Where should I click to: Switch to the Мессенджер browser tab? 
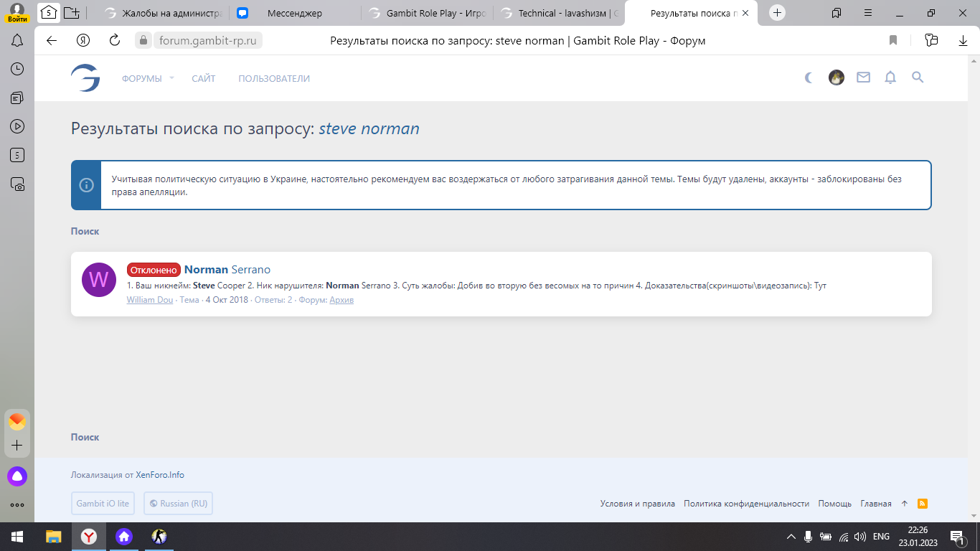294,13
